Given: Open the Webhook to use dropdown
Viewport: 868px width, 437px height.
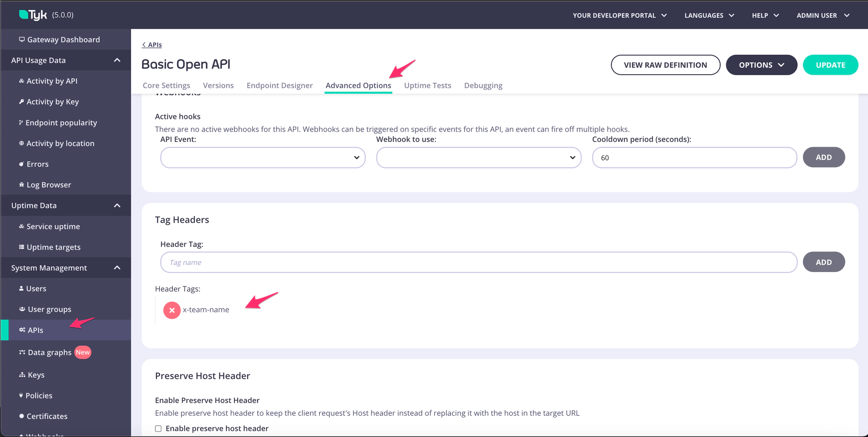Looking at the screenshot, I should click(x=478, y=158).
